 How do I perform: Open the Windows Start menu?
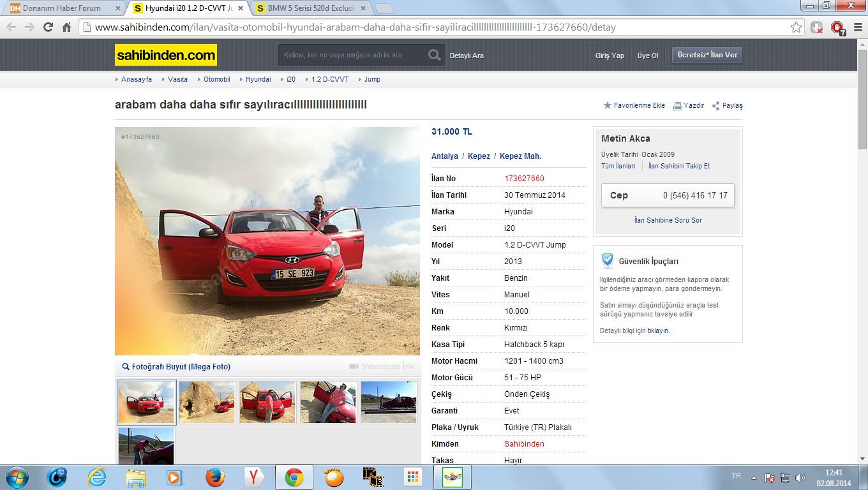[16, 477]
